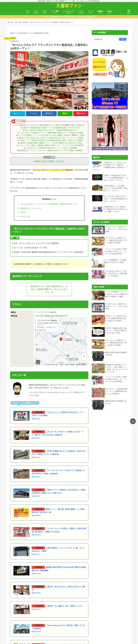The width and height of the screenshot is (138, 644).
Task: Send the article via LINE 送る button
Action: [65, 113]
